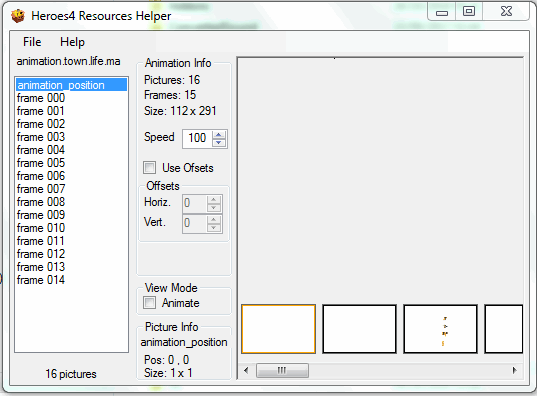Click the Pictures: 16 info text

tap(172, 80)
